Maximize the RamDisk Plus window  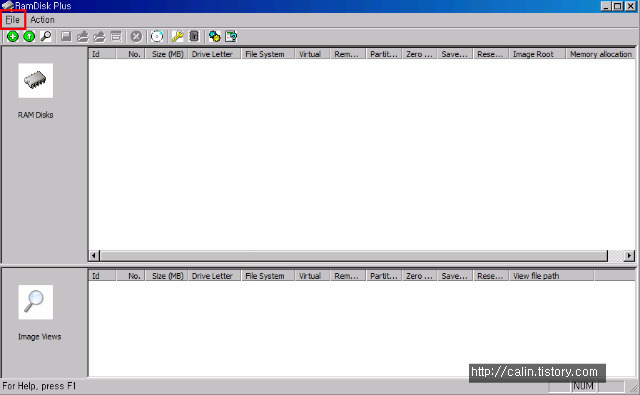[618, 6]
